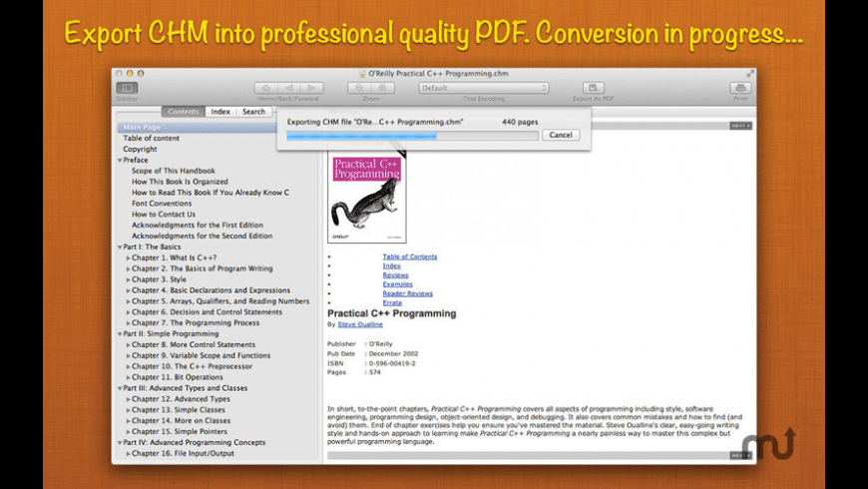Zoom out with the magnifier minus icon
The image size is (868, 489).
(x=359, y=88)
